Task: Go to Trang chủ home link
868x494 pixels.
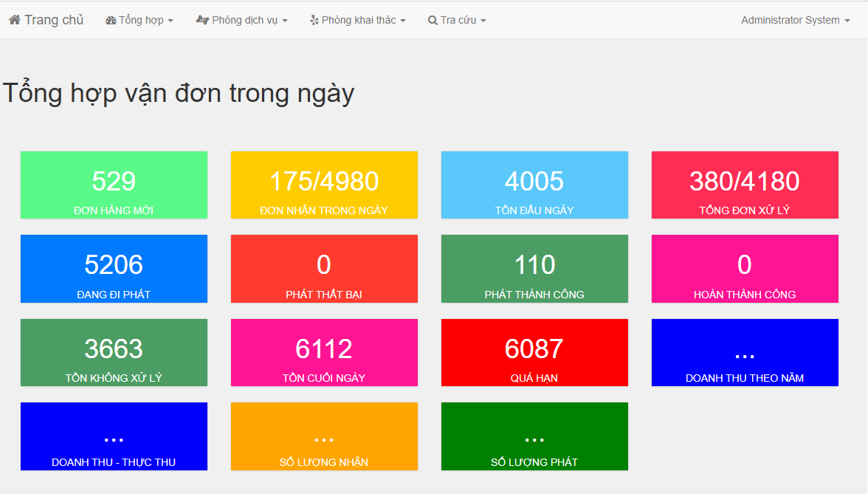Action: pyautogui.click(x=46, y=20)
